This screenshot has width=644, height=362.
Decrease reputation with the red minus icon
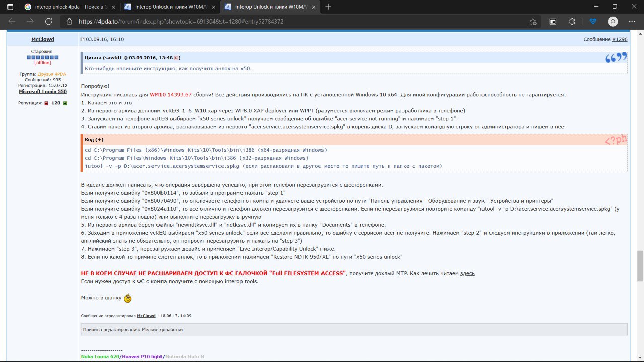[x=46, y=103]
